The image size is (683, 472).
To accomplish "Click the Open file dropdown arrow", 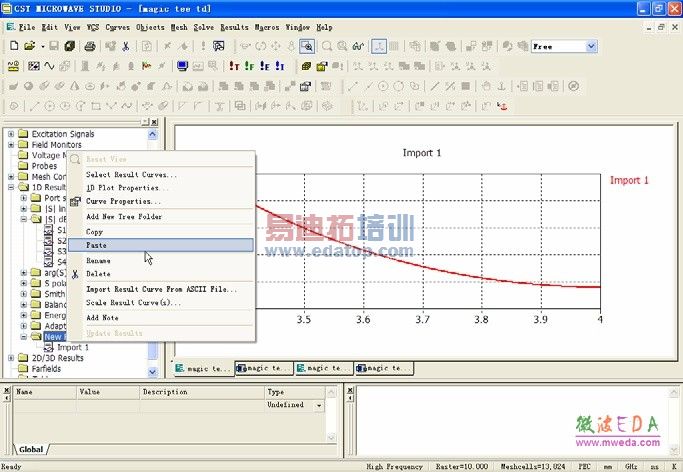I will (x=43, y=46).
